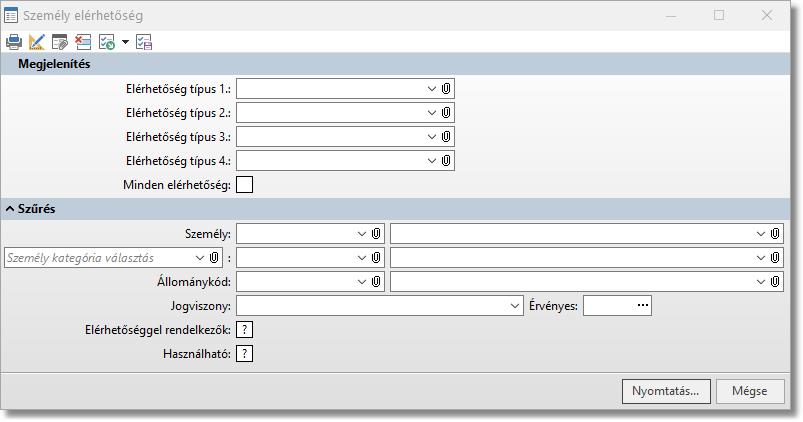Toggle the Minden elérhetőség checkbox
Image resolution: width=803 pixels, height=422 pixels.
(x=245, y=184)
